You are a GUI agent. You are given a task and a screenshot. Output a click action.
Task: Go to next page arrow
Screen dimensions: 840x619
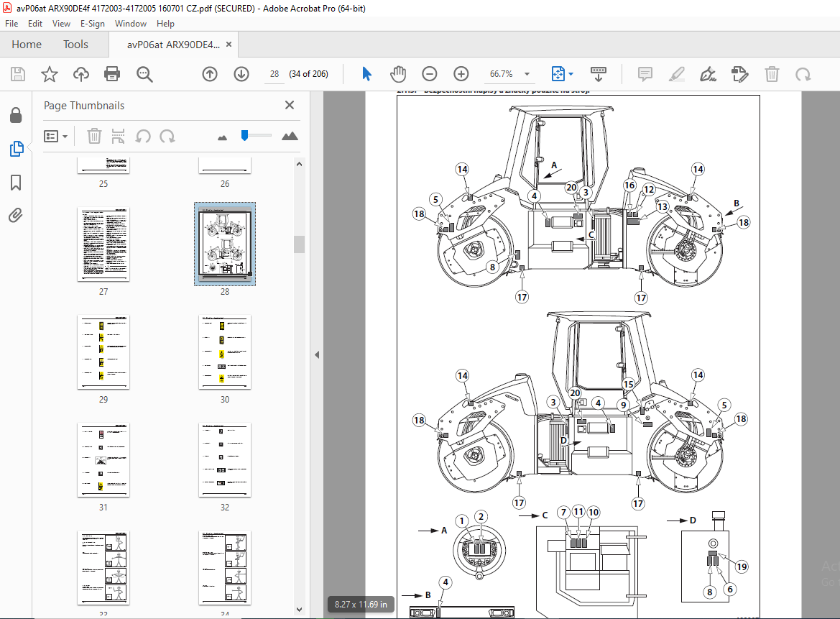pyautogui.click(x=241, y=74)
